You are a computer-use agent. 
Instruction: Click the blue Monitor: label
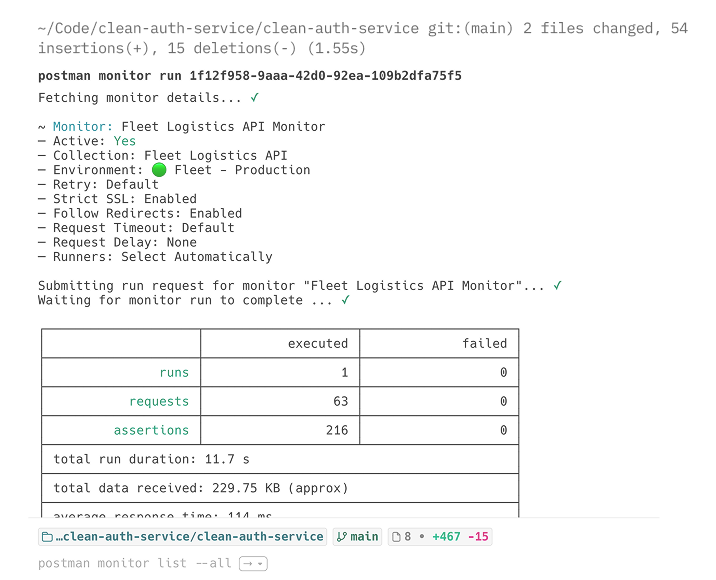83,127
